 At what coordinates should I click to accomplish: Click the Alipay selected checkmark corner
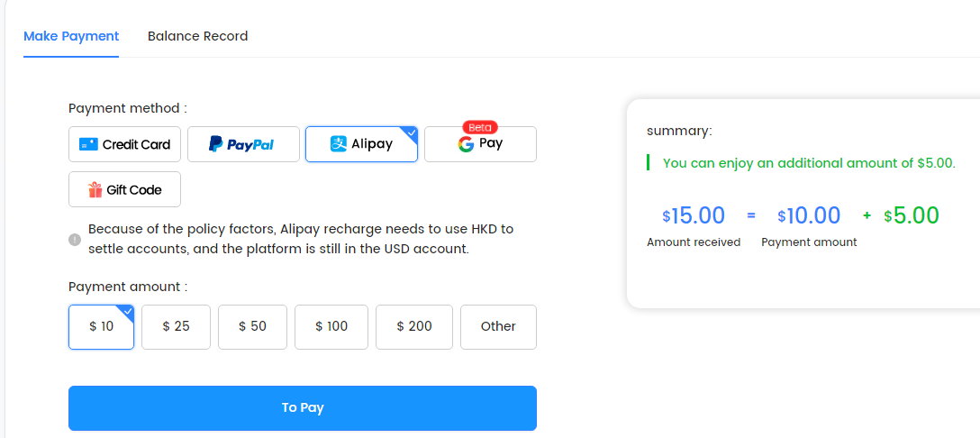(411, 132)
